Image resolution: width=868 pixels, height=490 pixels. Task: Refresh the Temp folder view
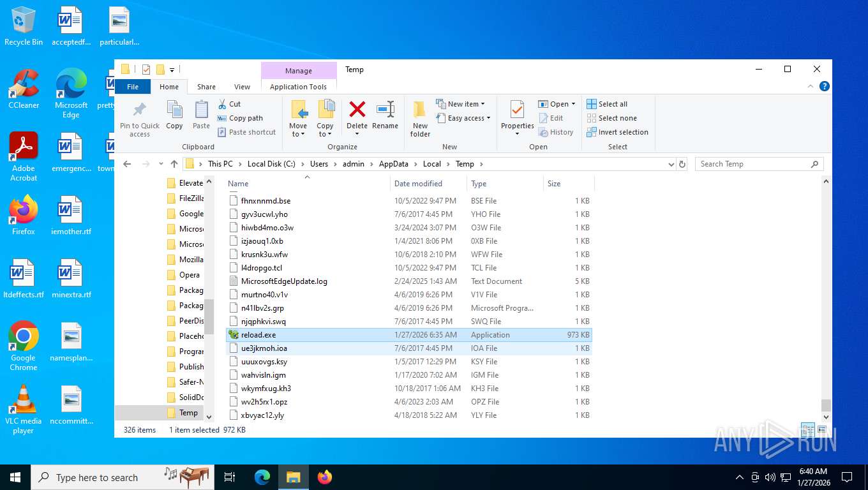682,164
